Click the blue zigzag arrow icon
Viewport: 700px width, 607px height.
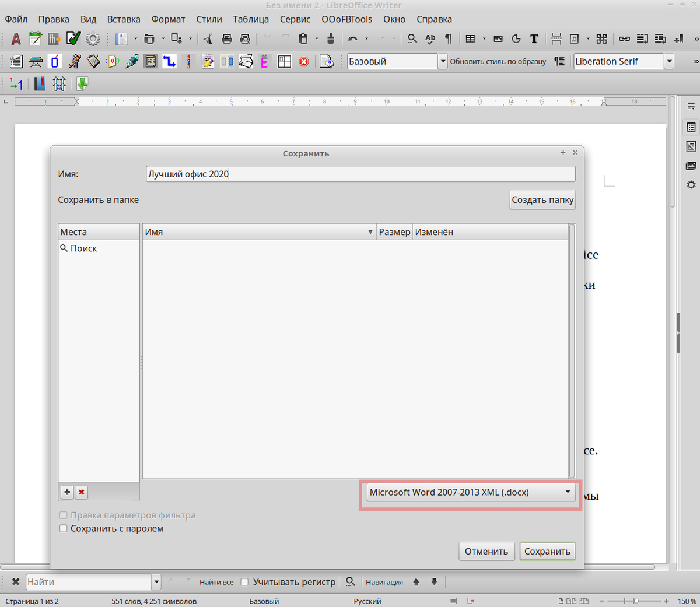tap(169, 61)
